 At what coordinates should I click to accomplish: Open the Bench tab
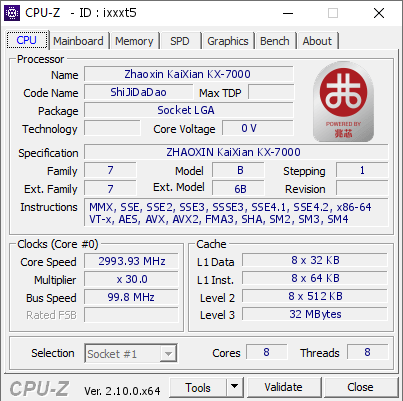(x=275, y=41)
